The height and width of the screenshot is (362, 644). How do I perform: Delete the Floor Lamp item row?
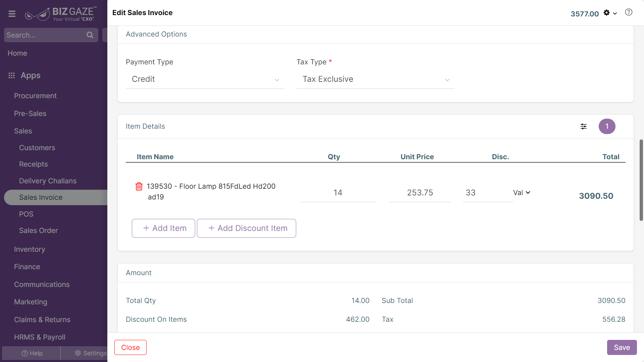coord(139,186)
